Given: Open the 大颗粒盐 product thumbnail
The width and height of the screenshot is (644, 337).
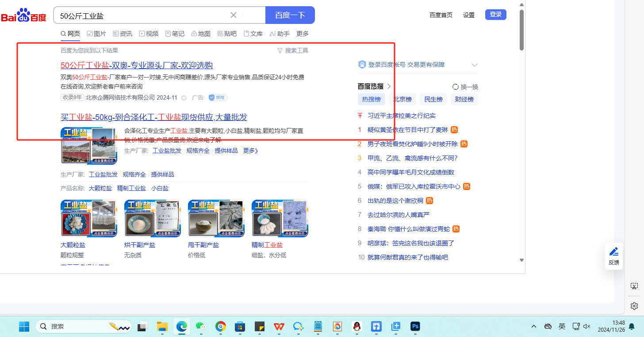Looking at the screenshot, I should [x=89, y=218].
